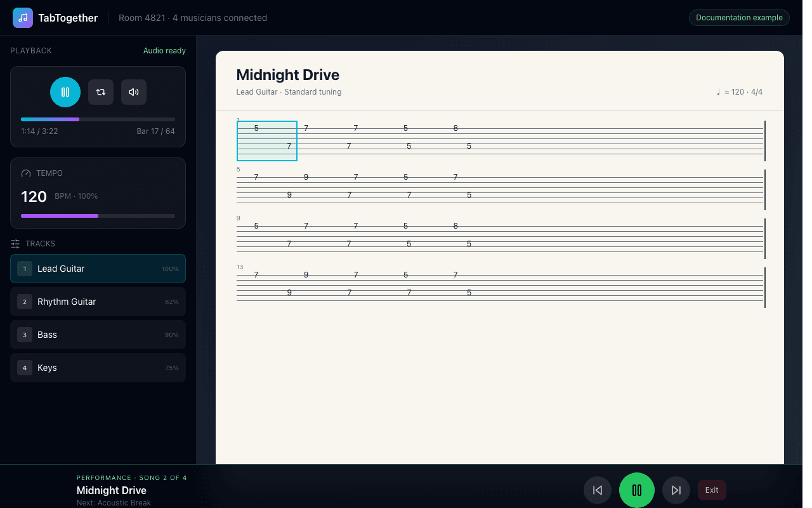
Task: Switch to the Bass track
Action: (98, 335)
